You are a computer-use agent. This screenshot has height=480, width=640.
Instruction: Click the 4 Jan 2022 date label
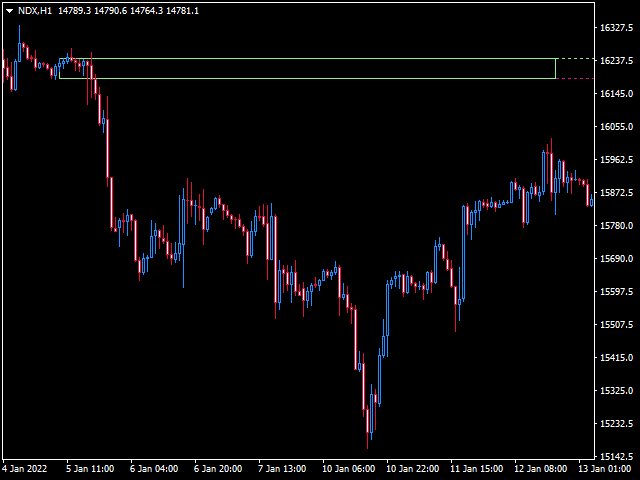[25, 469]
